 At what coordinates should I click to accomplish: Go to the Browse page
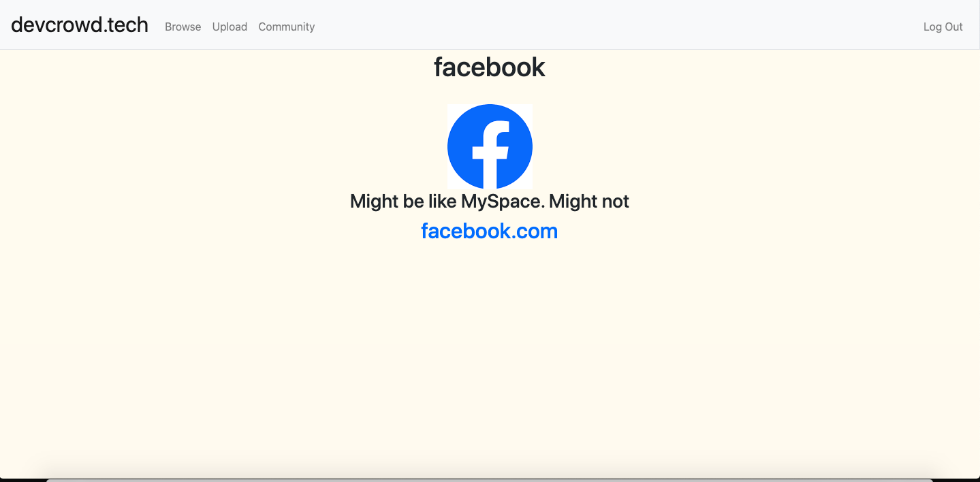[183, 27]
